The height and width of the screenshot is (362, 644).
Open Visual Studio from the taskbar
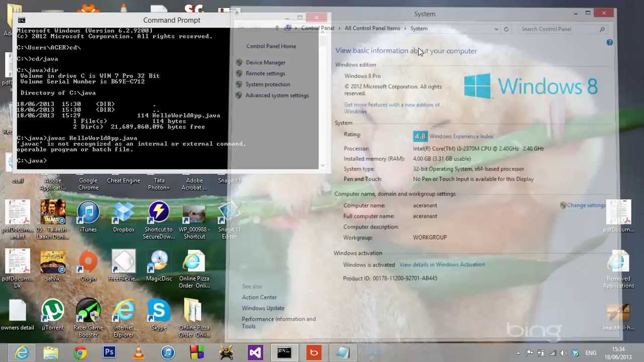(x=255, y=353)
